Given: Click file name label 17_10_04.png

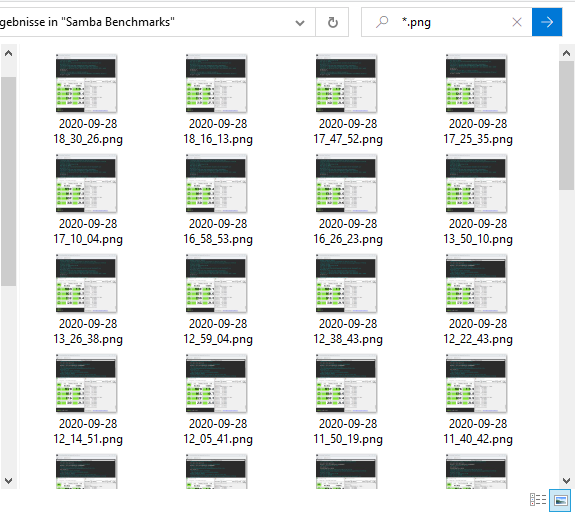Looking at the screenshot, I should click(x=88, y=240).
